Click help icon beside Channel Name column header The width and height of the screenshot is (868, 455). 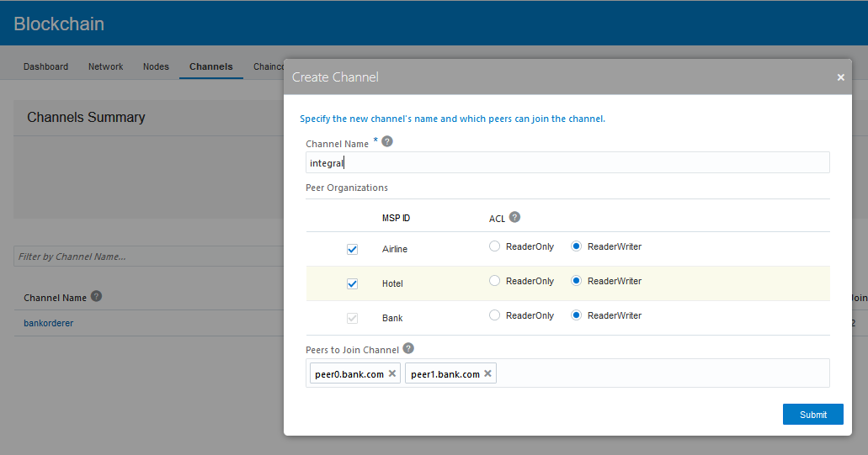click(97, 296)
